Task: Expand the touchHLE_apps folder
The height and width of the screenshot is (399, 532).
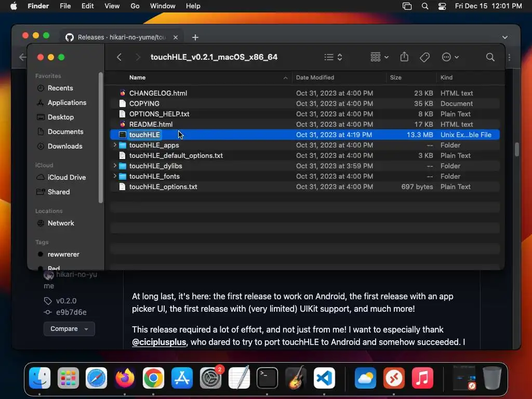Action: (x=115, y=145)
